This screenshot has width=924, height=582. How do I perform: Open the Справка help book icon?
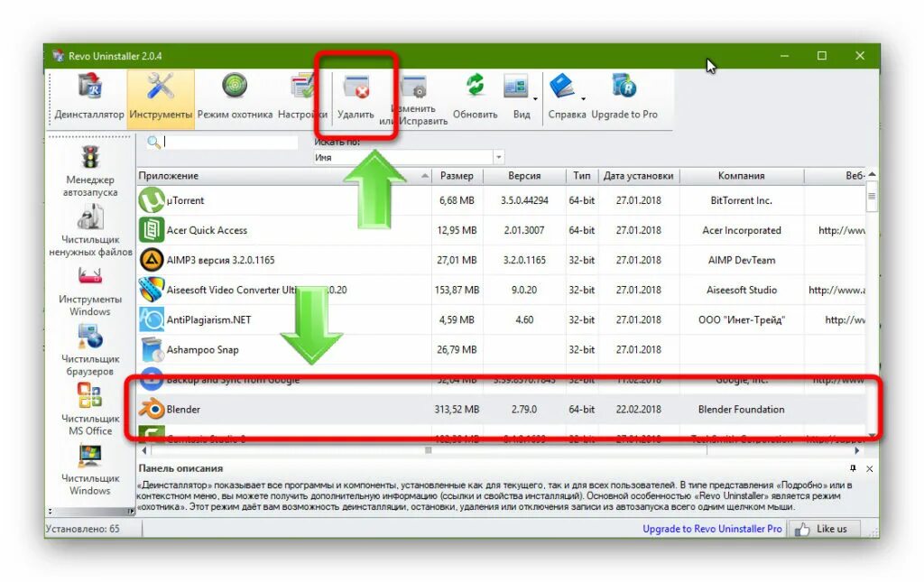click(562, 88)
